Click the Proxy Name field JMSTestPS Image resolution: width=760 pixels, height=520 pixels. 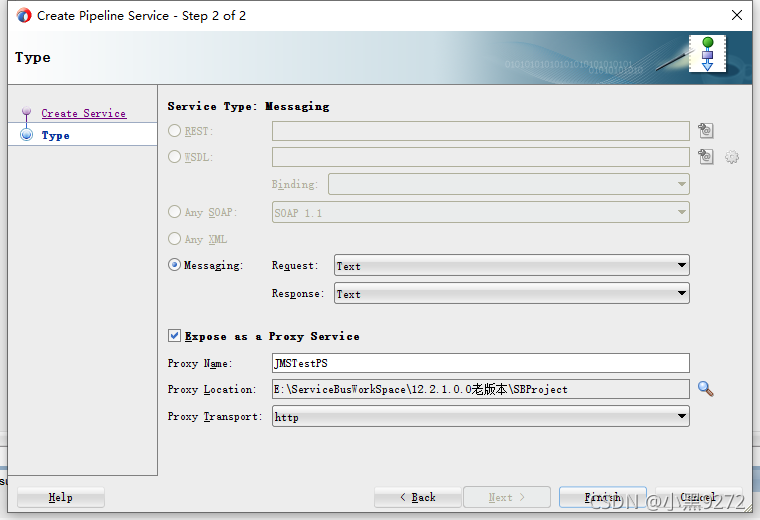480,363
